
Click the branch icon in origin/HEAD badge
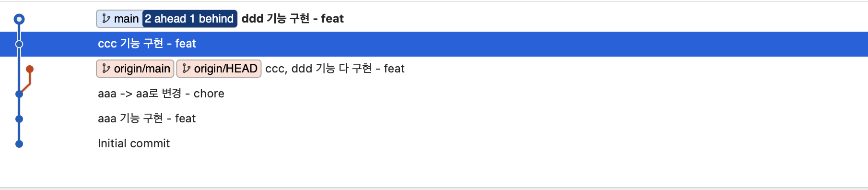[x=186, y=69]
